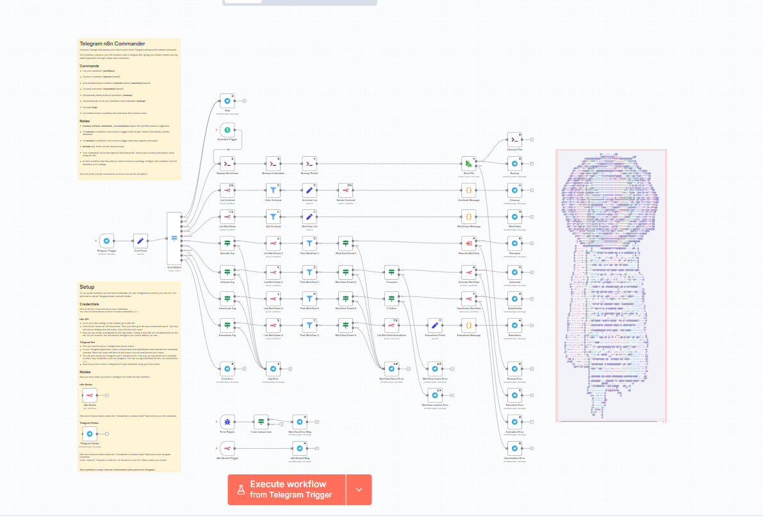Select Telegram Nodes sample in Setup note
Screen dimensions: 763x532
pos(90,434)
